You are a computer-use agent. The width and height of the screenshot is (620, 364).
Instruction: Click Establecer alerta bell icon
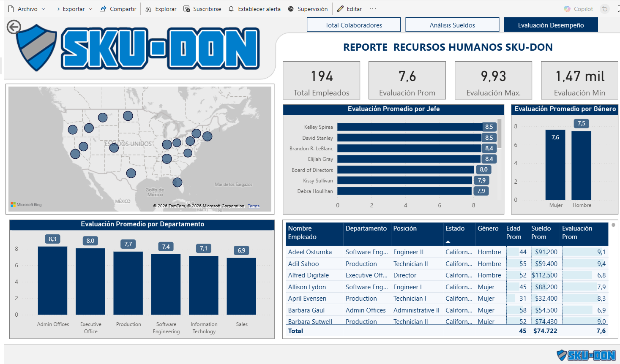tap(231, 9)
